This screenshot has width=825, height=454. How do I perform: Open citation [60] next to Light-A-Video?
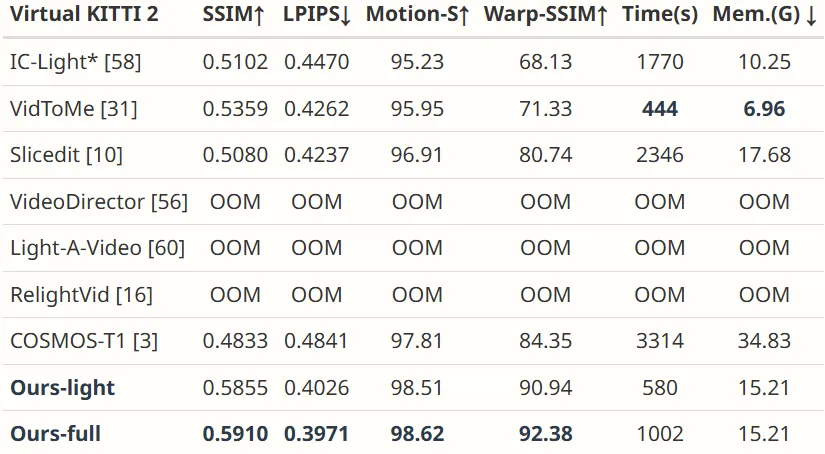pos(166,248)
